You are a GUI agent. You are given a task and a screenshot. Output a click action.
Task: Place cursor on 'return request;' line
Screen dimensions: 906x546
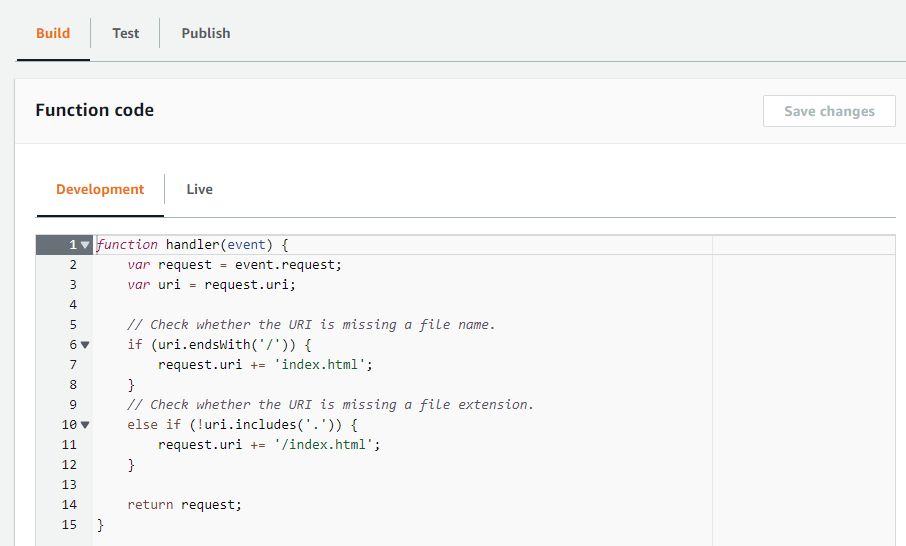[184, 505]
